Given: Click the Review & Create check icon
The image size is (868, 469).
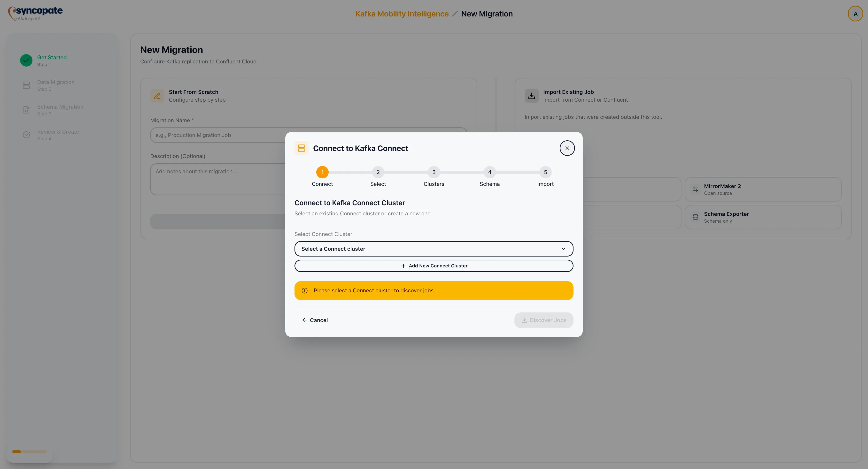Looking at the screenshot, I should click(x=26, y=135).
